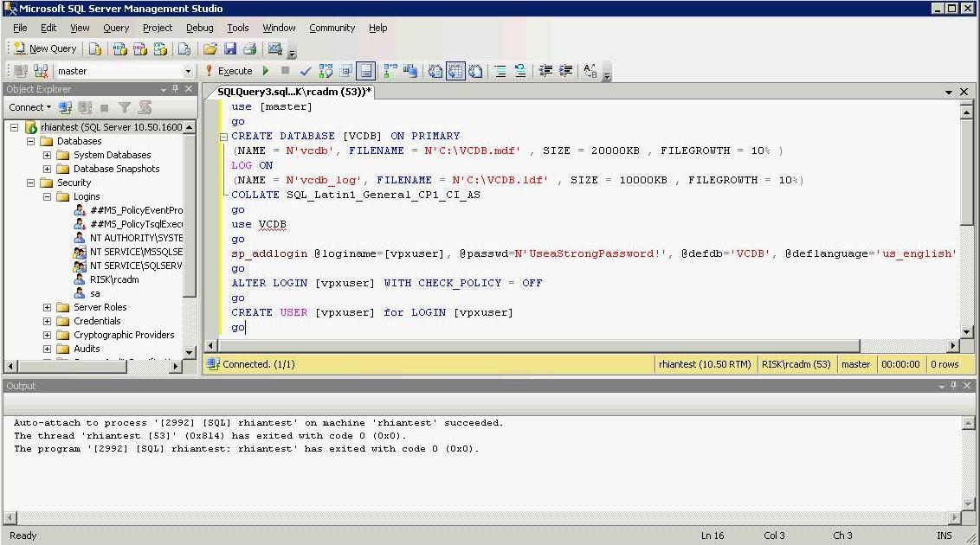Expand the Database Snapshots folder
This screenshot has width=980, height=545.
pos(47,169)
